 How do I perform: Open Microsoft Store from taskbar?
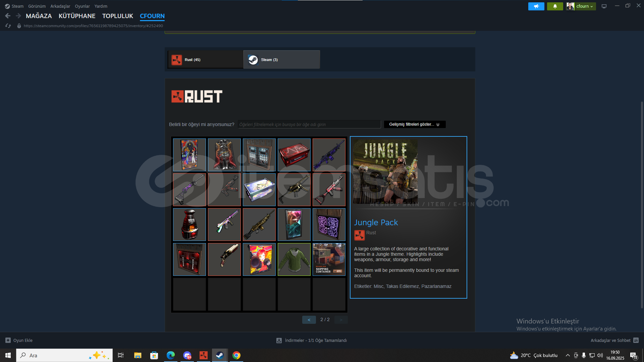154,355
